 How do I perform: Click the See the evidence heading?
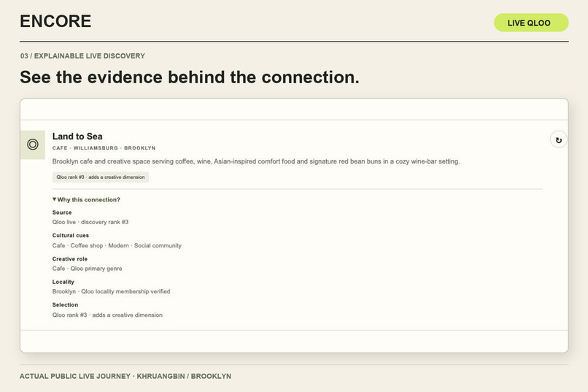(190, 77)
